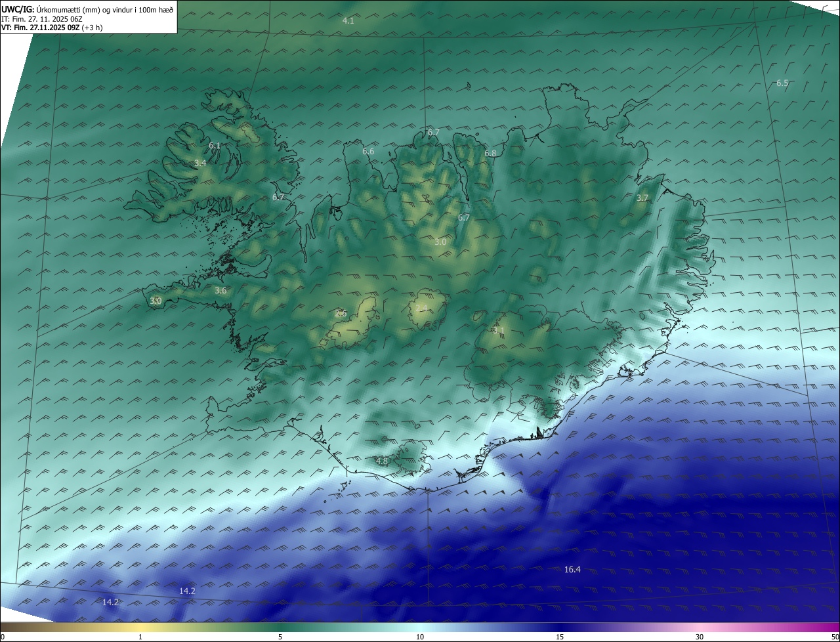840x642 pixels.
Task: Click the 6.1 value in the Westfjords
Action: tap(215, 146)
